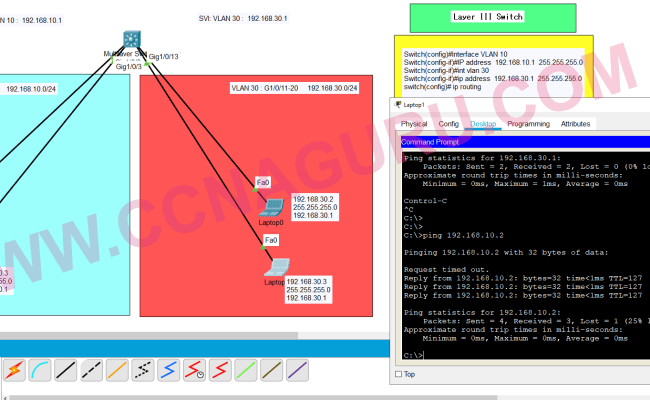The height and width of the screenshot is (400, 650).
Task: Click the Fa0 label near Laptop1
Action: [x=271, y=240]
